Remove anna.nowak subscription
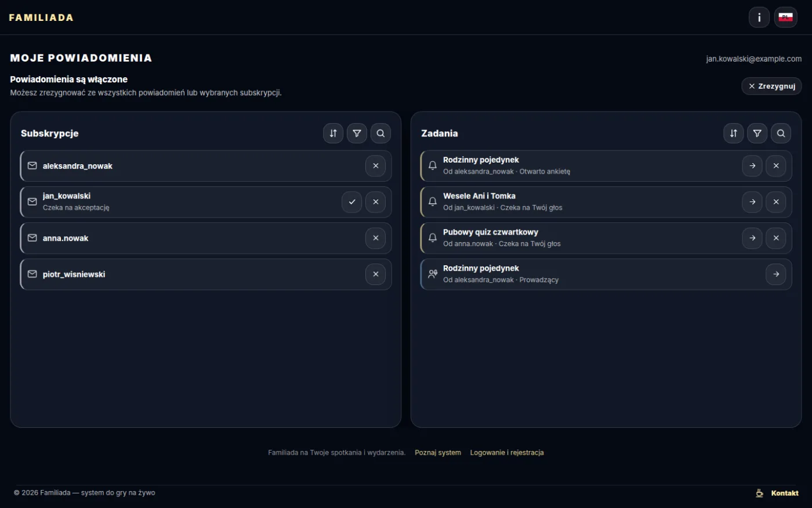The width and height of the screenshot is (812, 508). tap(376, 238)
